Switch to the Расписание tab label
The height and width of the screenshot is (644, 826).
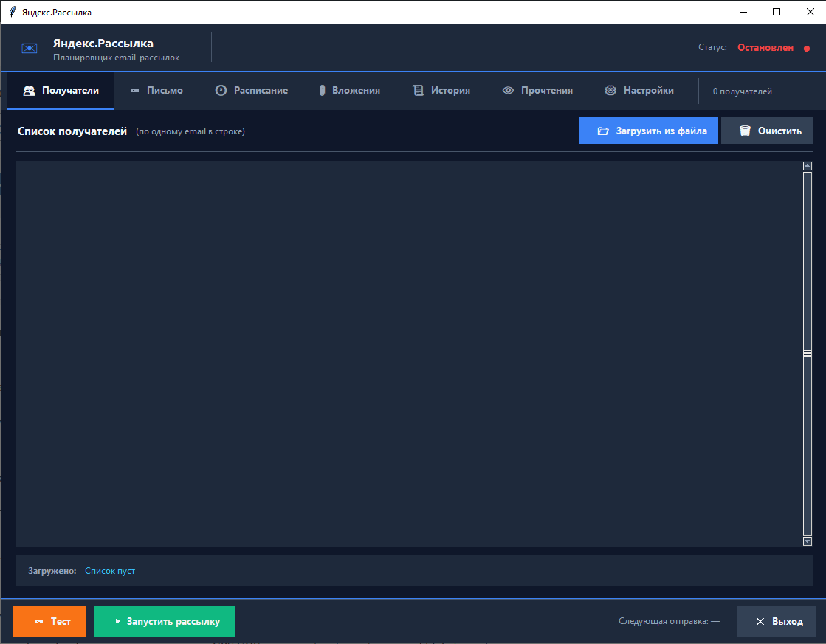tap(261, 91)
